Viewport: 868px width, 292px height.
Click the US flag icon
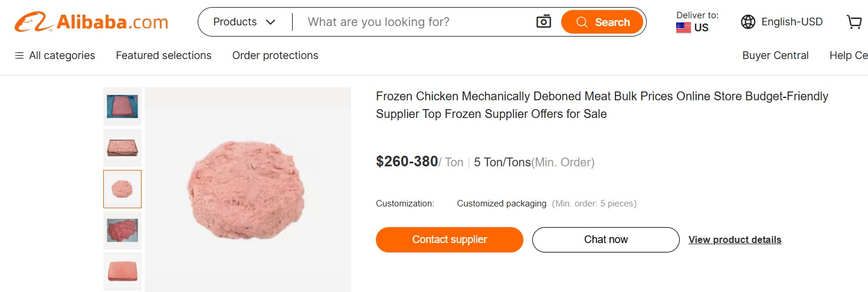[683, 28]
